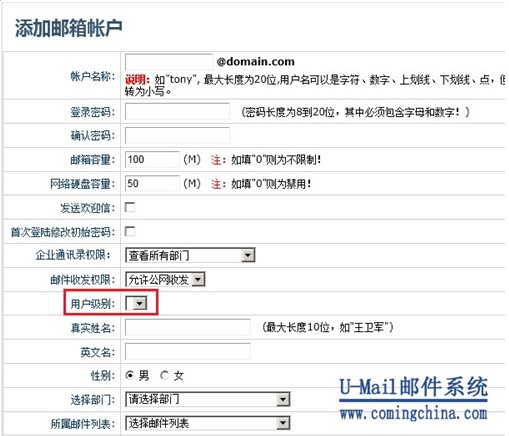Viewport: 509px width, 436px height.
Task: Click the arrow button of 选择部门 combo box
Action: tap(283, 399)
